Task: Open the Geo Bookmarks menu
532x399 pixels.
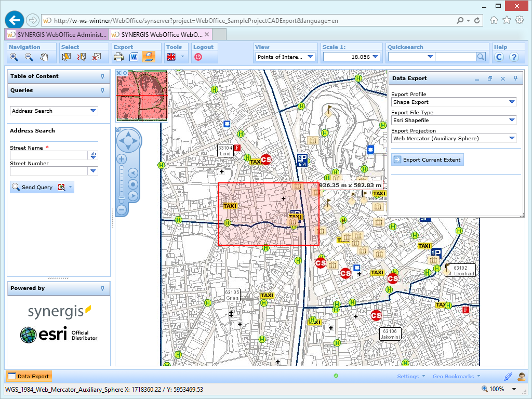Action: pyautogui.click(x=455, y=376)
